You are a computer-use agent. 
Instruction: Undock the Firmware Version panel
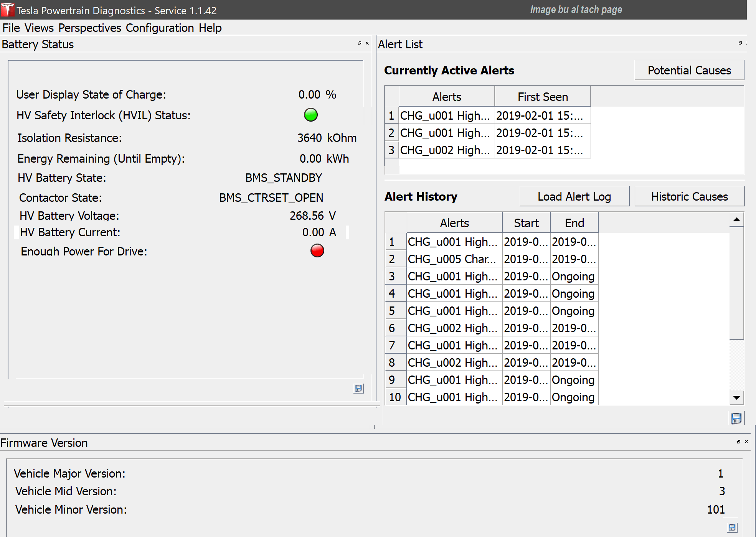pyautogui.click(x=739, y=442)
